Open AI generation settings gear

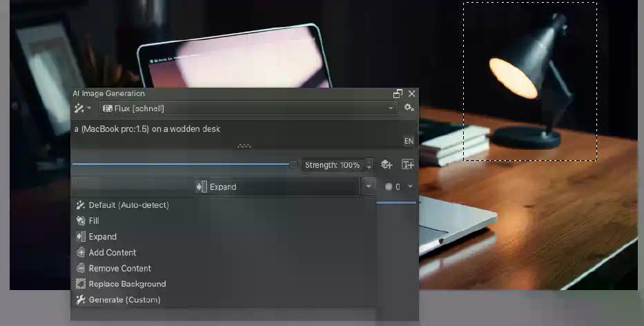(x=409, y=108)
